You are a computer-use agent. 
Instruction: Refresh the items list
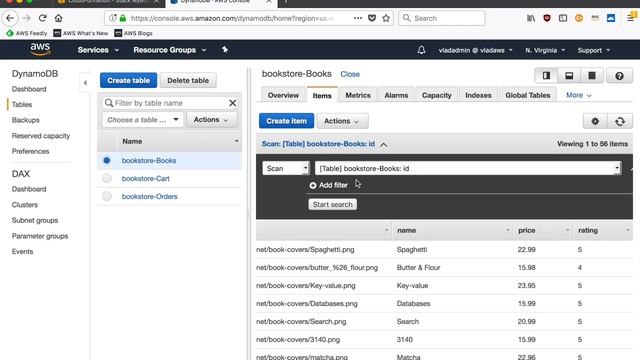click(x=620, y=121)
